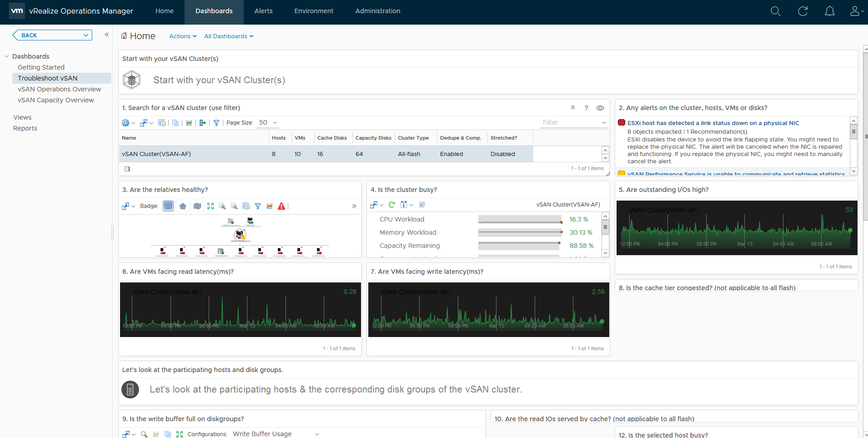Click green refresh icon in widget 4
This screenshot has height=438, width=868.
[x=392, y=205]
